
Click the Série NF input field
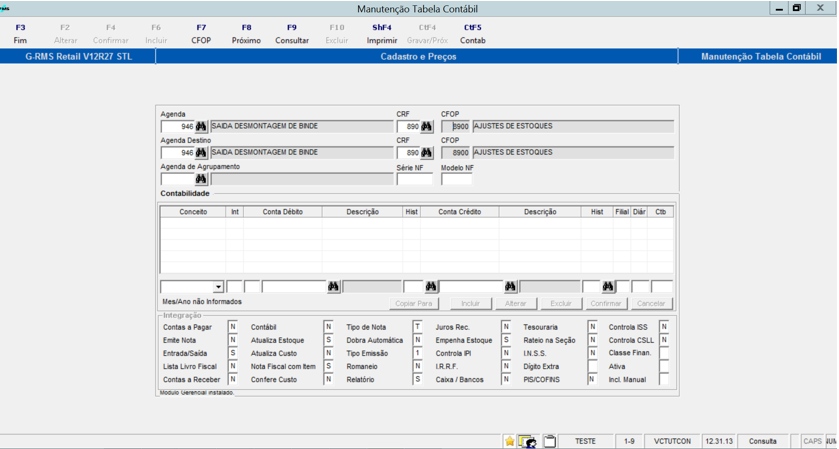click(415, 179)
